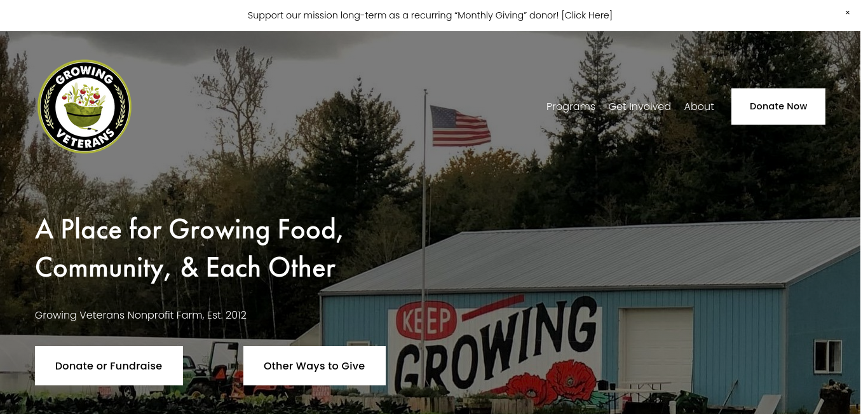Dismiss the announcement banner with the × icon
Viewport: 868px width, 414px height.
point(847,13)
